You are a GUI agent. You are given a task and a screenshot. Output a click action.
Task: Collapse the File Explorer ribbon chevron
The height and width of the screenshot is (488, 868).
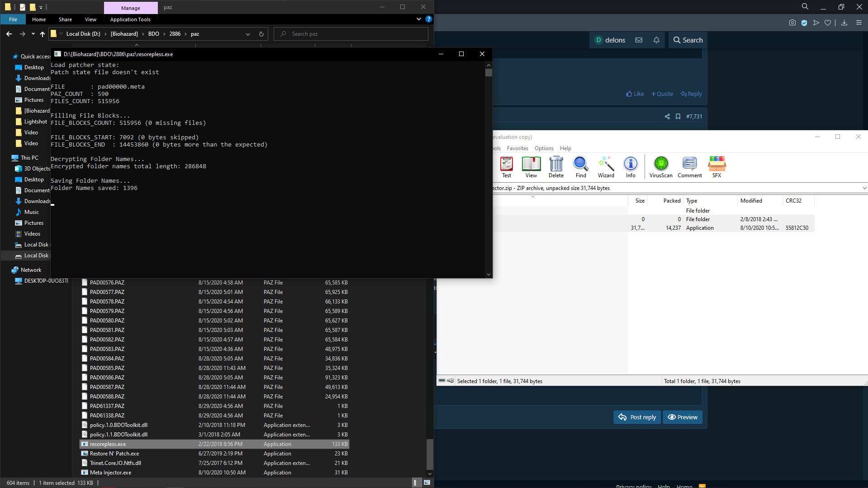pos(418,19)
